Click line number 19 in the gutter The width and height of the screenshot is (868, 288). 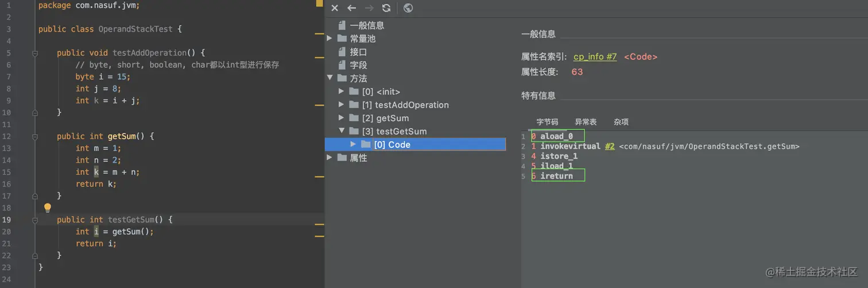coord(6,220)
